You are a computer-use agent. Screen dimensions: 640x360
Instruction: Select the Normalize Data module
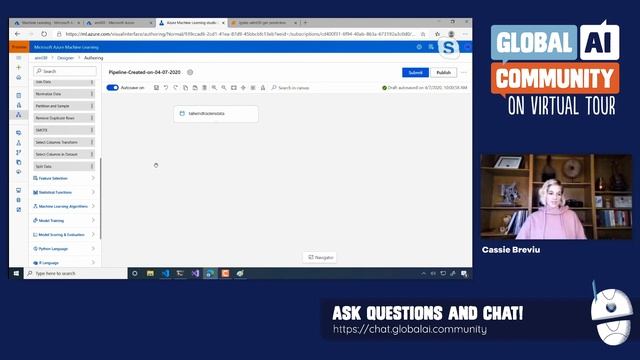64,94
